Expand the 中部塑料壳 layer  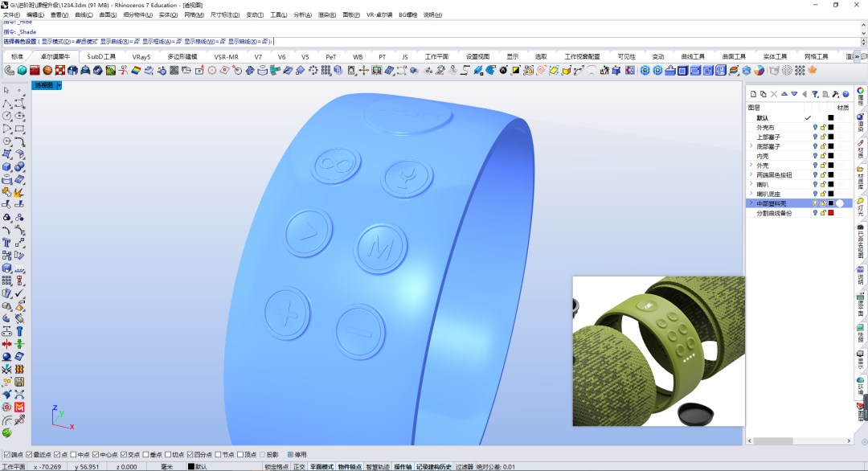(x=751, y=203)
